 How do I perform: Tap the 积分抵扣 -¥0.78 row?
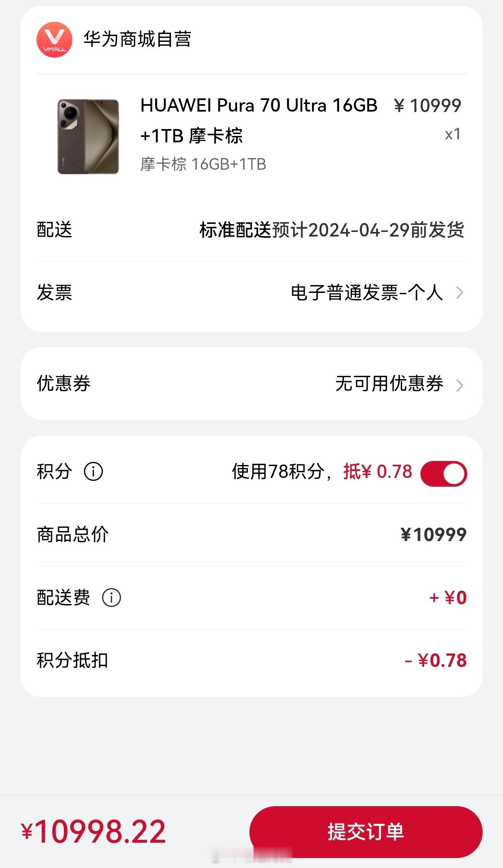[x=251, y=661]
